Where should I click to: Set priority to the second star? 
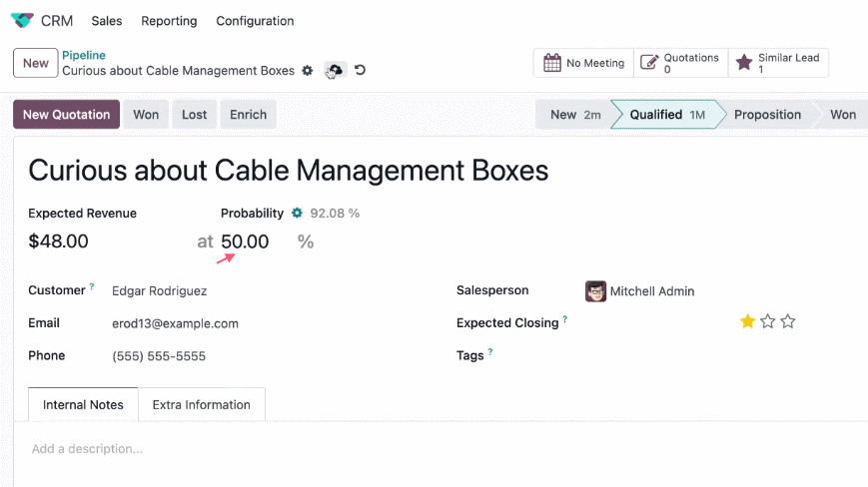(x=768, y=321)
